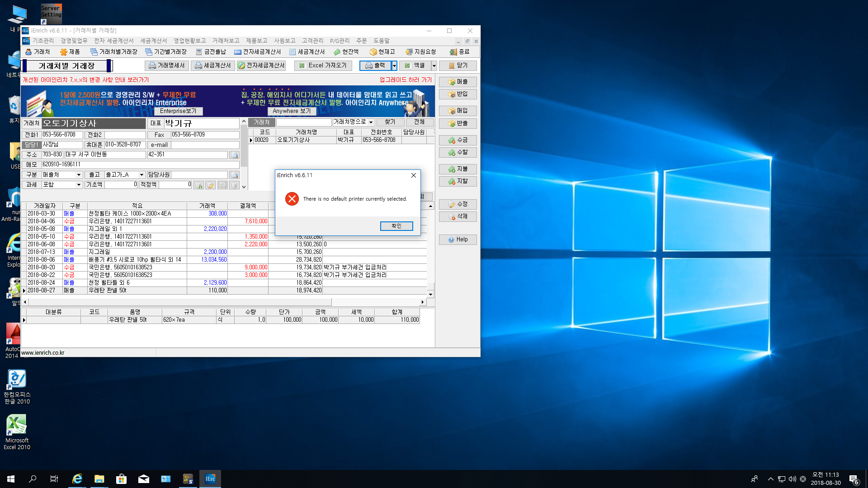Viewport: 868px width, 488px height.
Task: Click the 전자세금계산서 toolbar icon
Action: pyautogui.click(x=257, y=52)
